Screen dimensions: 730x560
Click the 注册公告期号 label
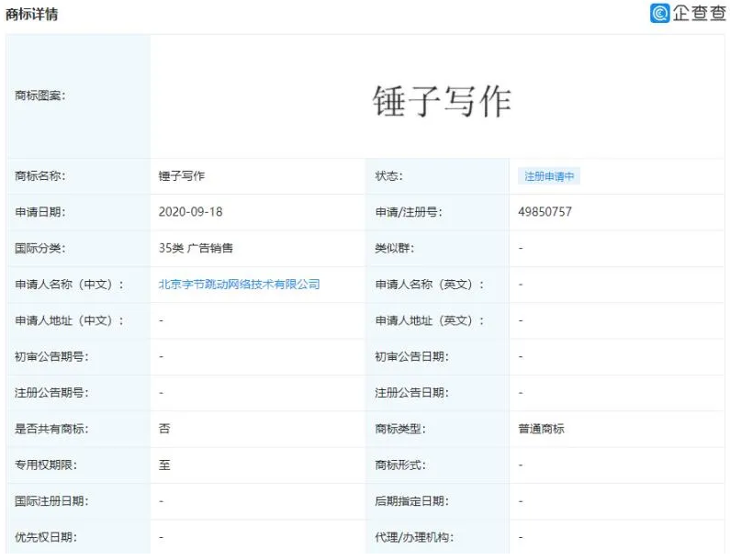(x=51, y=393)
